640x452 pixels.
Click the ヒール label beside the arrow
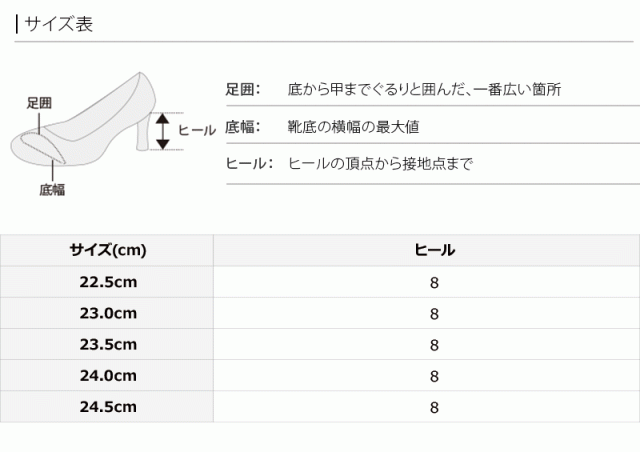(x=196, y=130)
